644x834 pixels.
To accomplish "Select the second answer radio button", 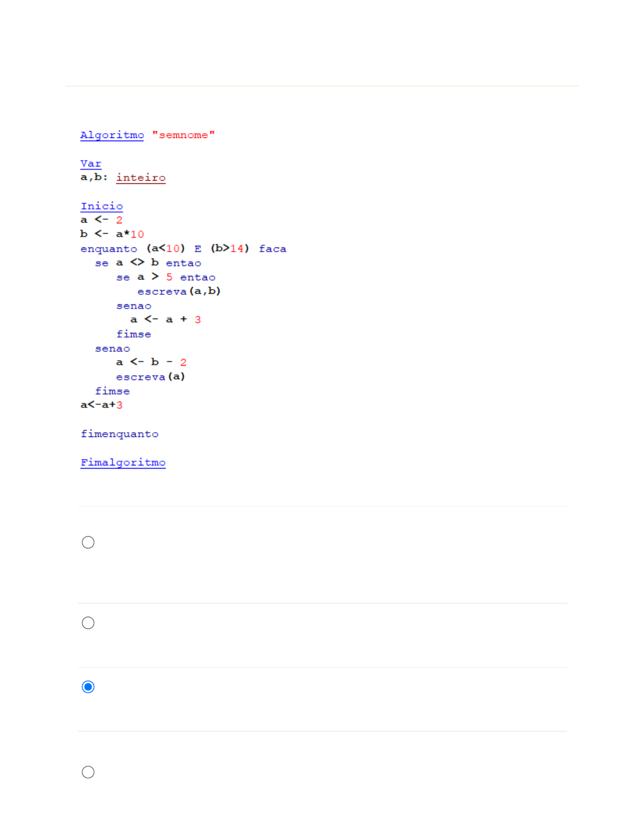I will (x=88, y=623).
